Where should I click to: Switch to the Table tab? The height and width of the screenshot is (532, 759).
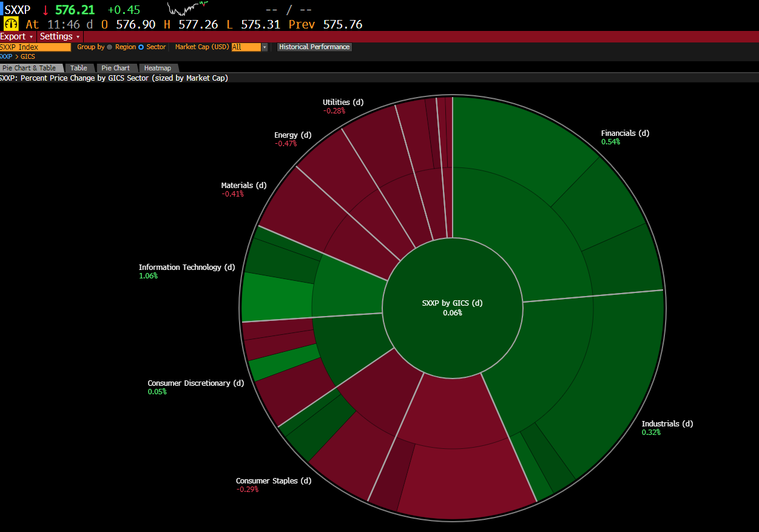coord(79,68)
